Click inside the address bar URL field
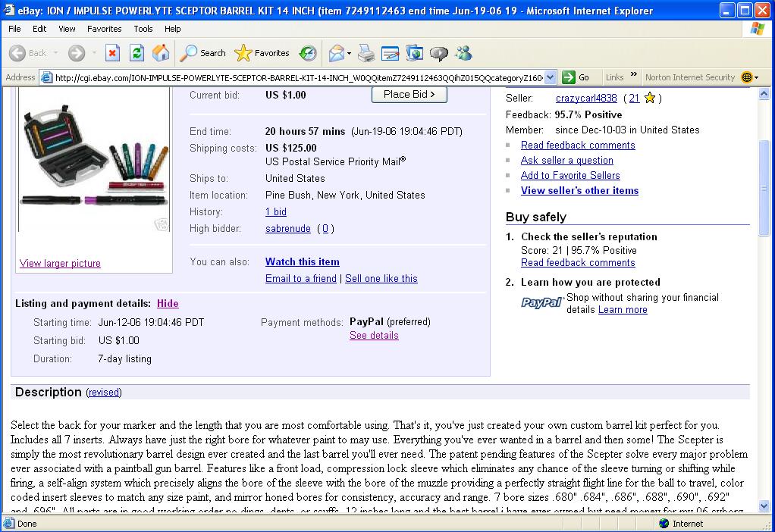This screenshot has width=775, height=532. (299, 77)
